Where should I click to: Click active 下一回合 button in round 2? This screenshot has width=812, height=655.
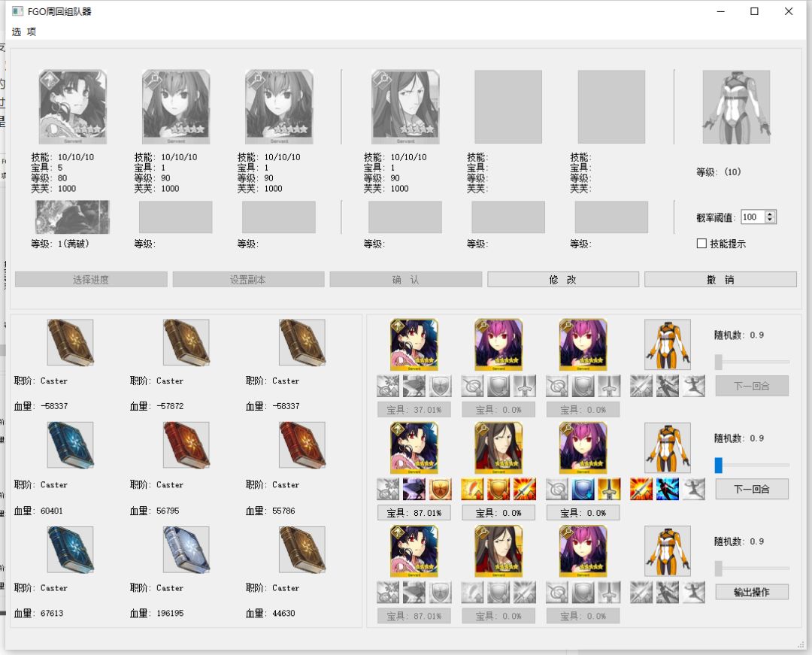752,489
